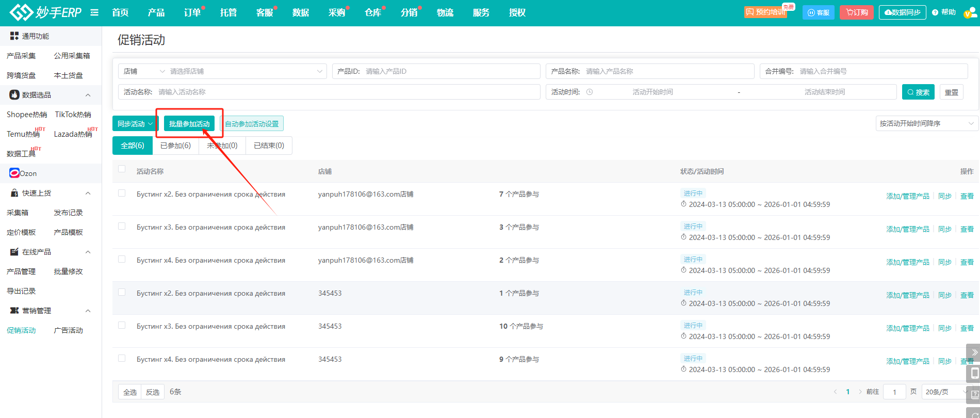Click the 活动时间 clock icon
The width and height of the screenshot is (980, 418).
(590, 92)
